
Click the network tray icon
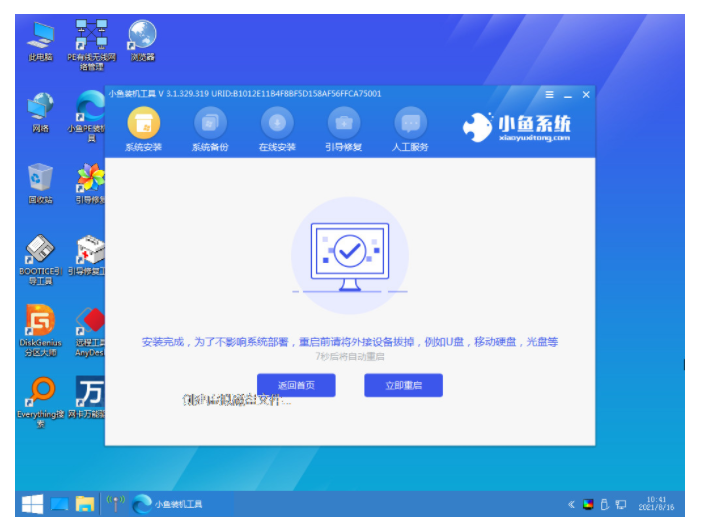click(x=621, y=504)
